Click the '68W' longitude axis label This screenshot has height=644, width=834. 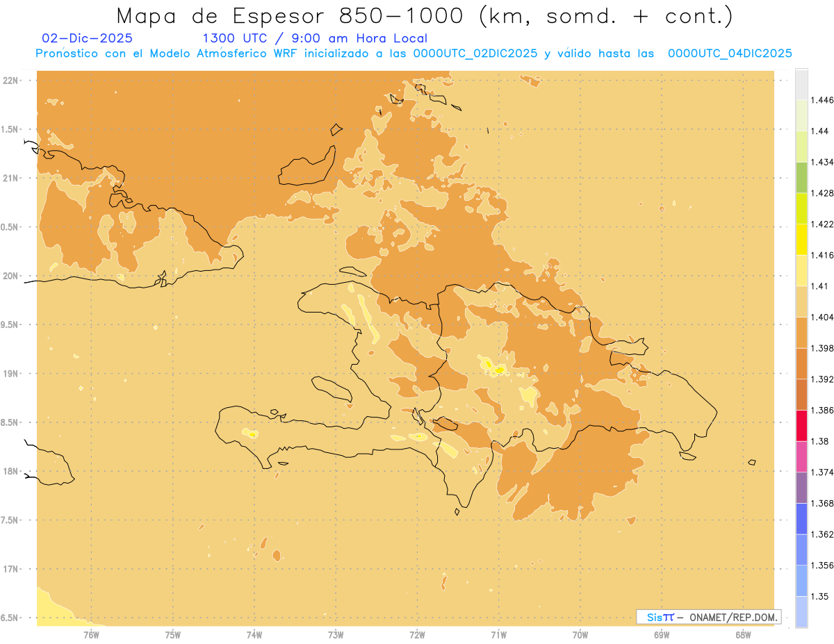point(743,634)
